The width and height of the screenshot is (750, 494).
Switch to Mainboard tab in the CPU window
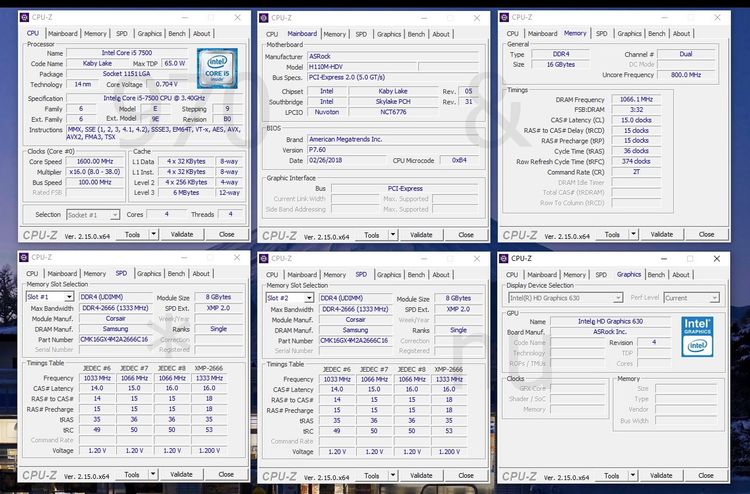pyautogui.click(x=63, y=33)
